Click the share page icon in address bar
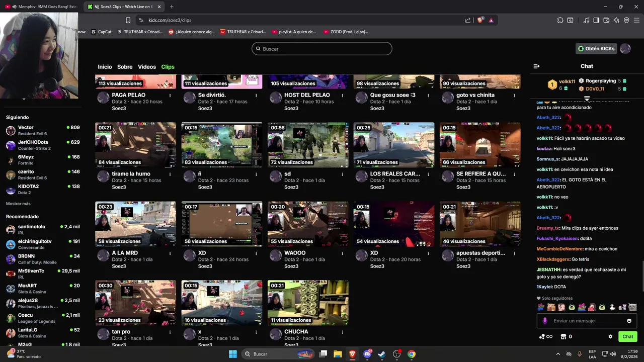The width and height of the screenshot is (644, 362). 468,20
